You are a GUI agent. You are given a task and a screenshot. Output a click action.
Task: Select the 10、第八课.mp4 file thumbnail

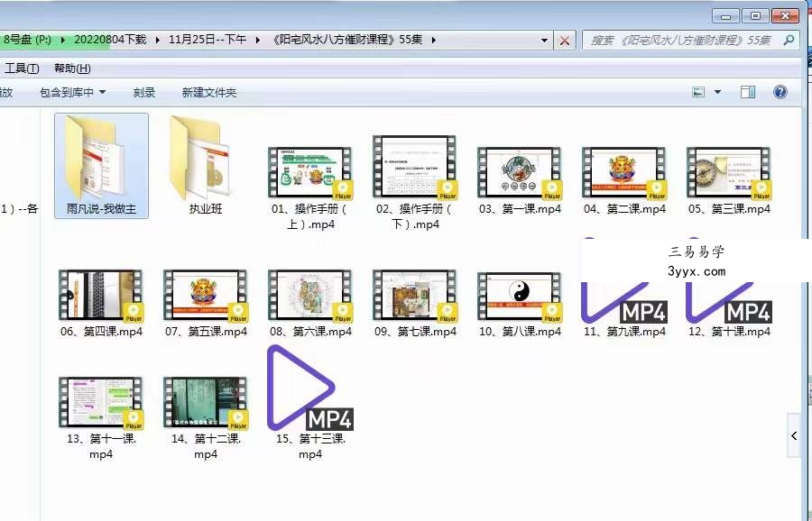point(520,297)
